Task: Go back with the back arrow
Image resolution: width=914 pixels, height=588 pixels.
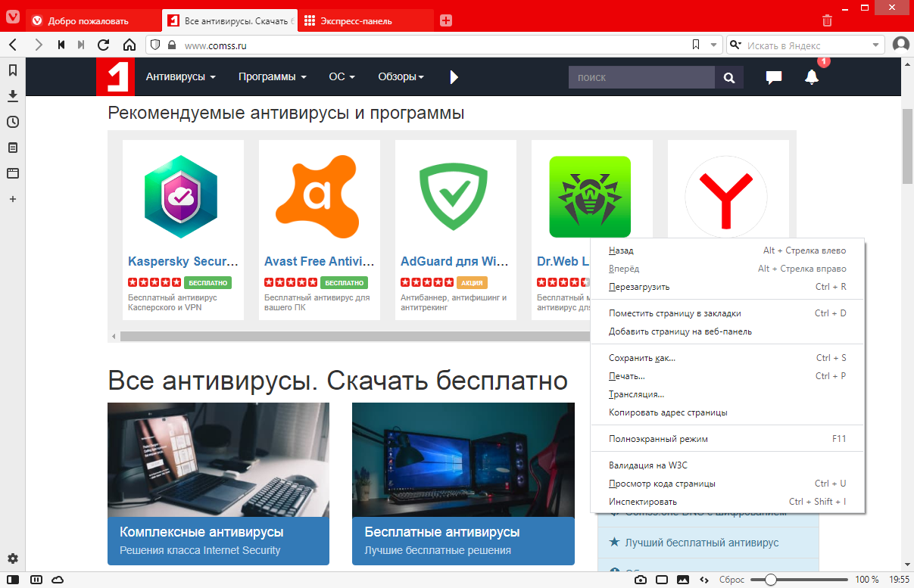Action: (x=13, y=45)
